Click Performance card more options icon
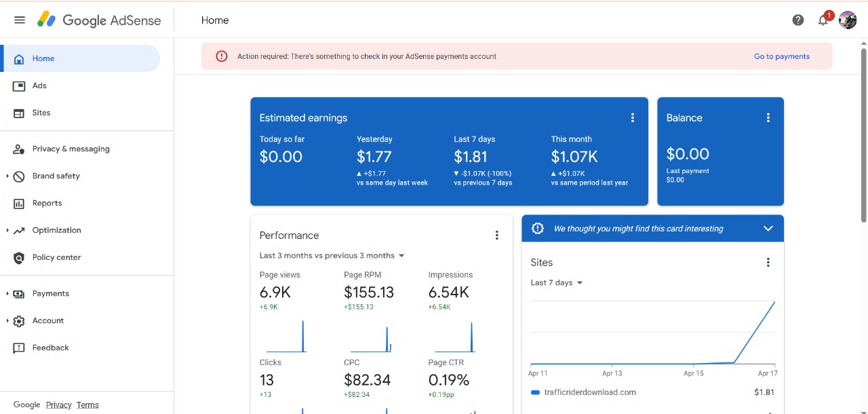868x414 pixels. pyautogui.click(x=497, y=236)
